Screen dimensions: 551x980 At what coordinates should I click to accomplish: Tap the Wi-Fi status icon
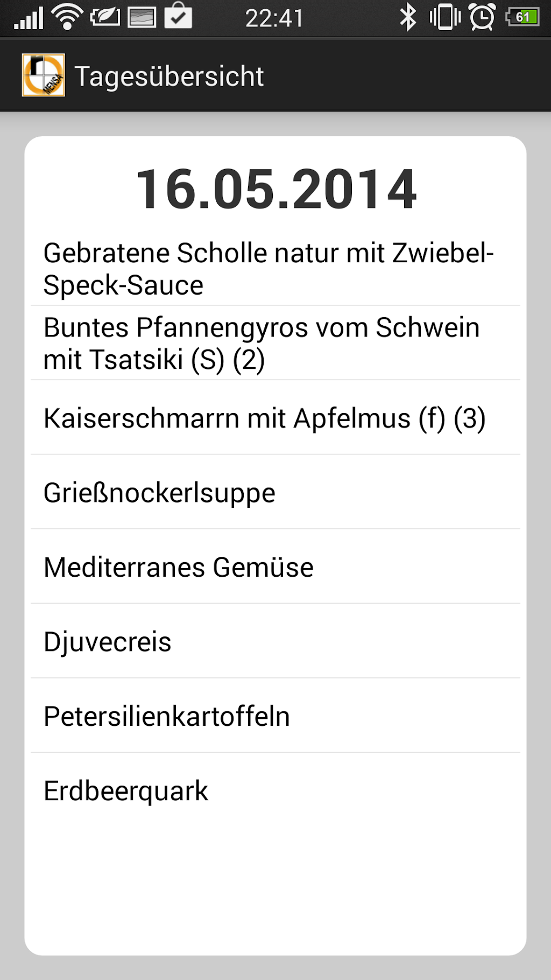[x=67, y=17]
